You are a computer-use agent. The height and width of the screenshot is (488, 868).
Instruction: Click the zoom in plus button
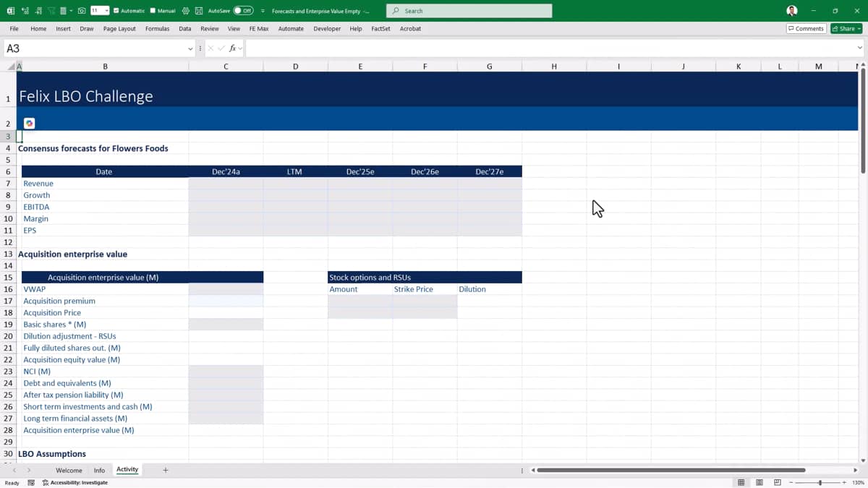click(845, 482)
